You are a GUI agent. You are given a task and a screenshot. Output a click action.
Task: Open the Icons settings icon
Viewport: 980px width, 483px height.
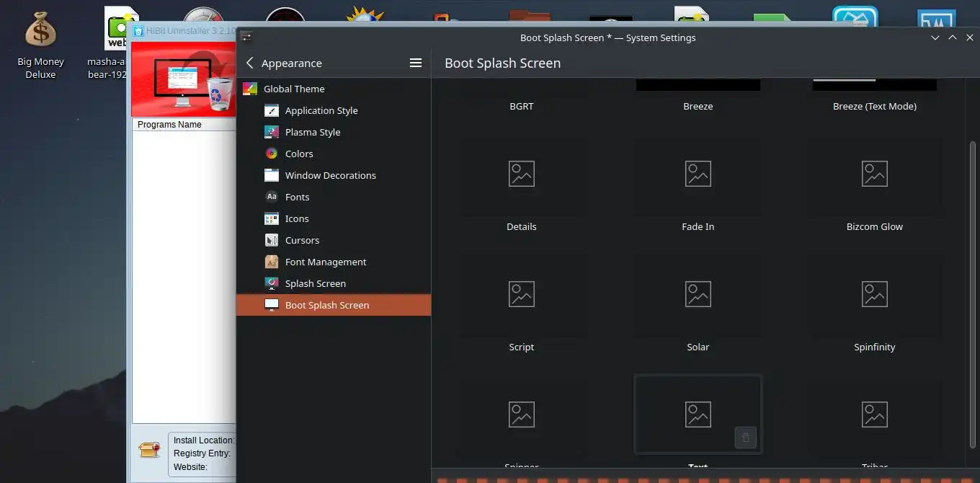click(x=272, y=218)
